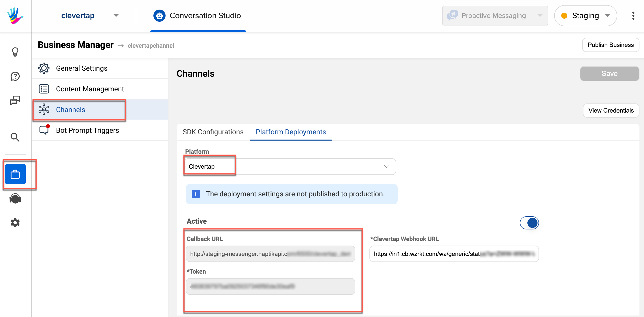Click the Token input field
This screenshot has height=317, width=644.
[270, 286]
